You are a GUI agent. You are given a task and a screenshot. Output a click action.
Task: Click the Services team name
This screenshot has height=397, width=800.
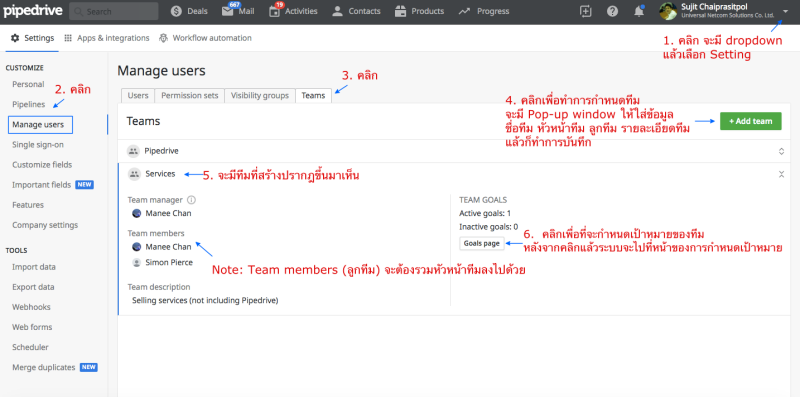tap(160, 174)
